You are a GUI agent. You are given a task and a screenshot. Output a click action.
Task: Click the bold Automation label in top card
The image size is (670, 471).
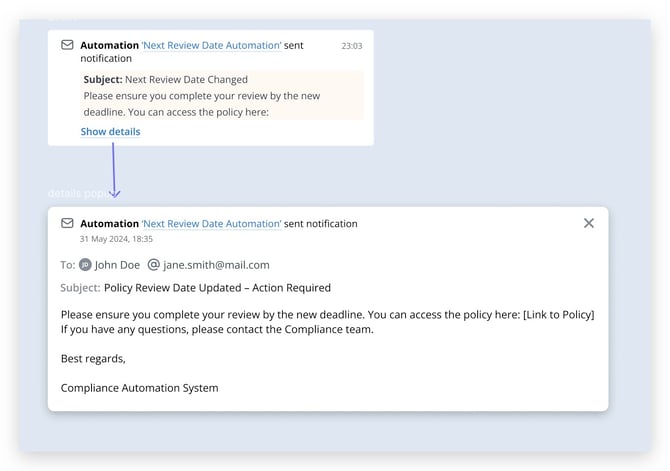(109, 45)
